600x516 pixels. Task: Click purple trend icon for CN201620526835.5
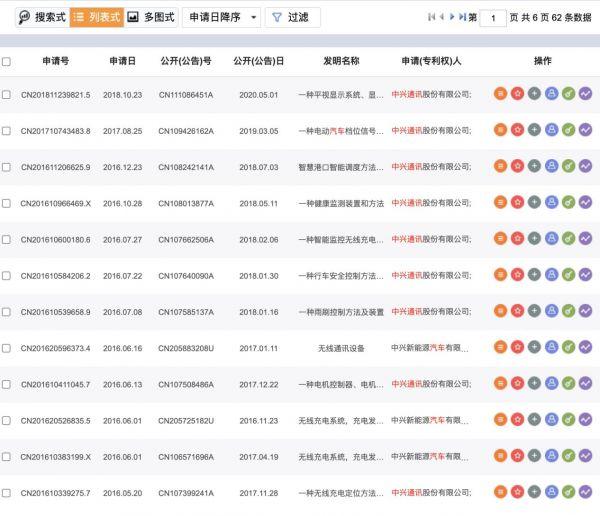[x=585, y=420]
